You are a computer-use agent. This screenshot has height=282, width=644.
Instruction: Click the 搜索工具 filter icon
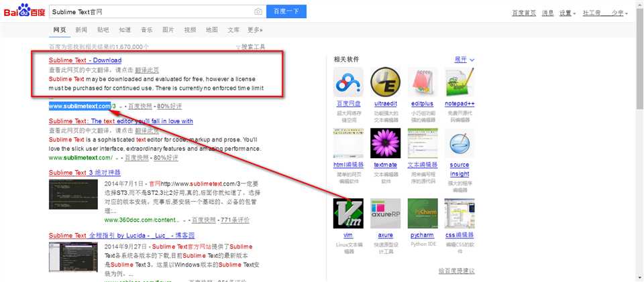click(x=237, y=47)
